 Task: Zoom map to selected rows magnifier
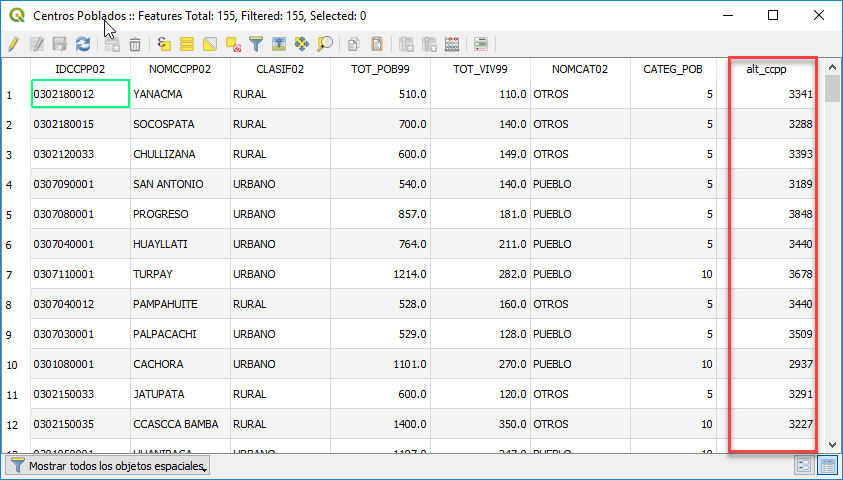pyautogui.click(x=325, y=44)
